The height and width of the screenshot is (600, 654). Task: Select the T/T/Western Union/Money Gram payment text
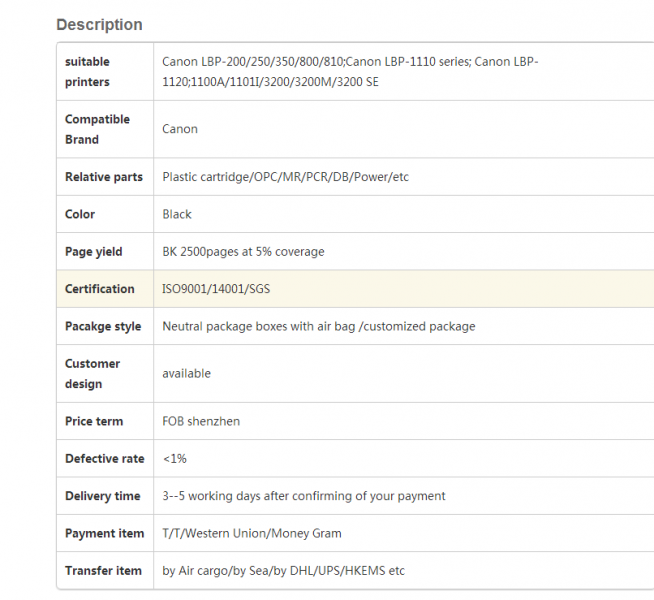click(x=252, y=534)
